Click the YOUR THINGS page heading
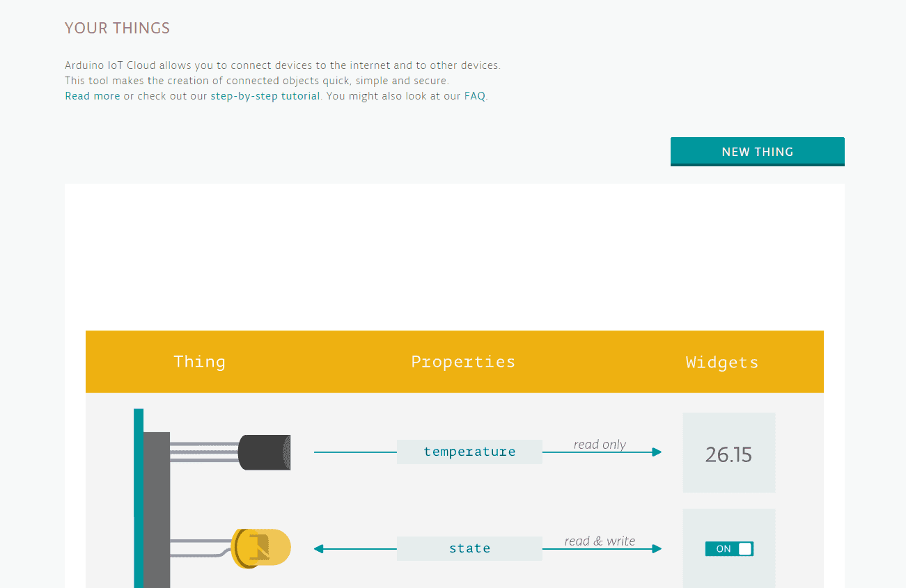Image resolution: width=906 pixels, height=588 pixels. point(117,29)
